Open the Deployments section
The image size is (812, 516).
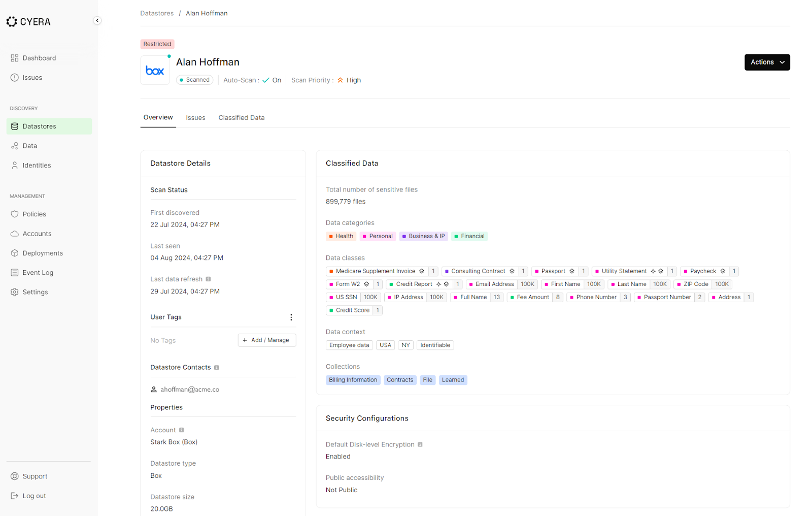pyautogui.click(x=42, y=253)
